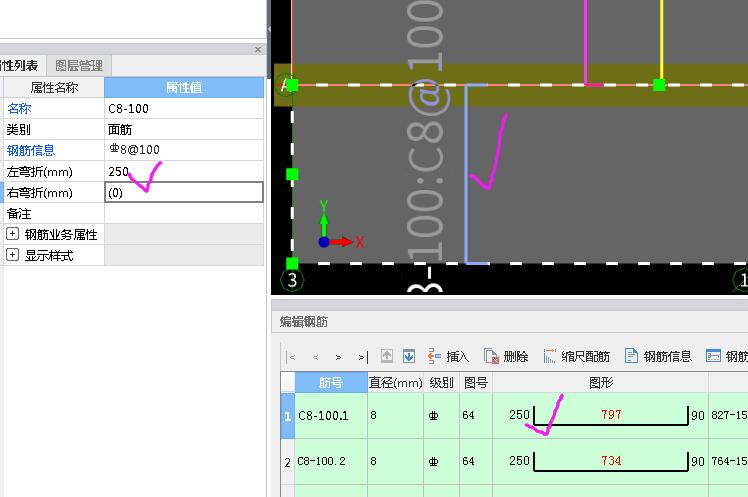Viewport: 748px width, 497px height.
Task: Click length value 734 in shape
Action: pos(611,460)
